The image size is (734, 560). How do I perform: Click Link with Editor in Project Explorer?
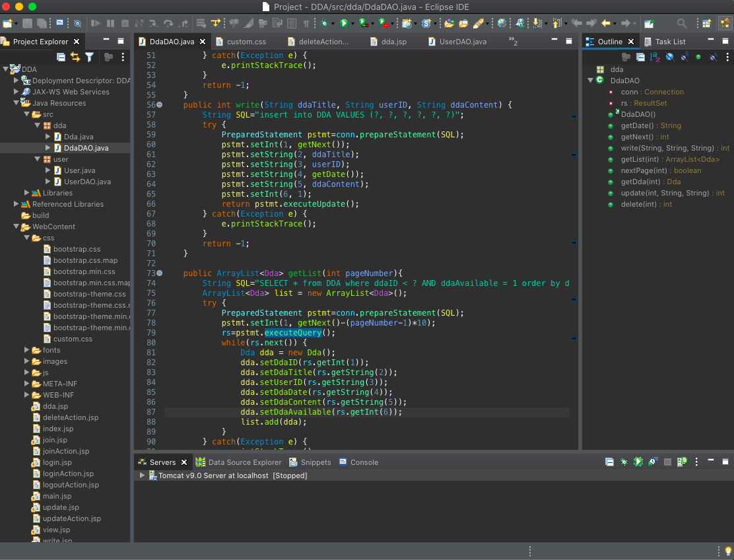75,57
